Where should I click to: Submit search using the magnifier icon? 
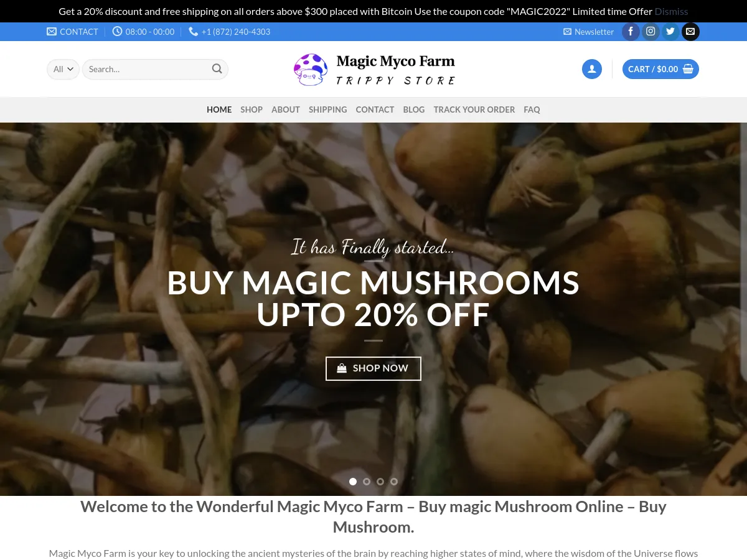(217, 69)
